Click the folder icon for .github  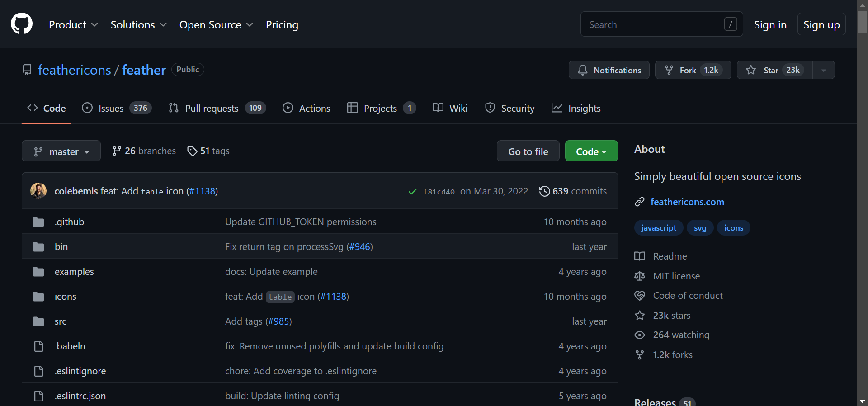[38, 222]
